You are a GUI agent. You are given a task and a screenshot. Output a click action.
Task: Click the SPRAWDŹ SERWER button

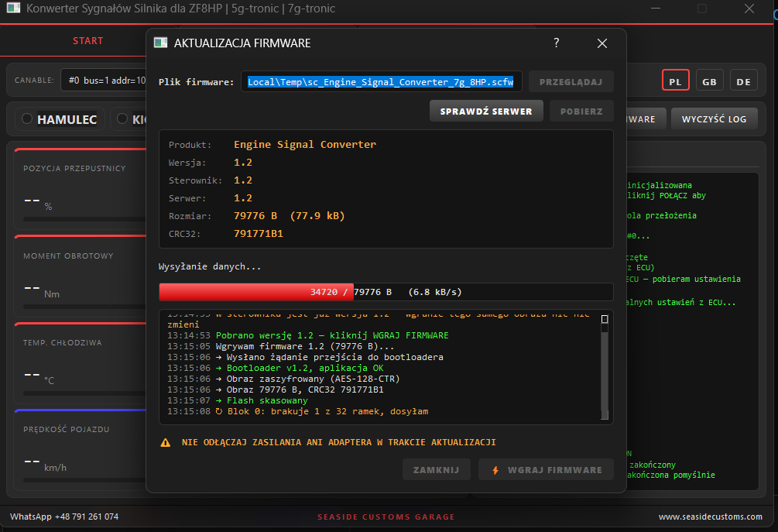point(485,112)
